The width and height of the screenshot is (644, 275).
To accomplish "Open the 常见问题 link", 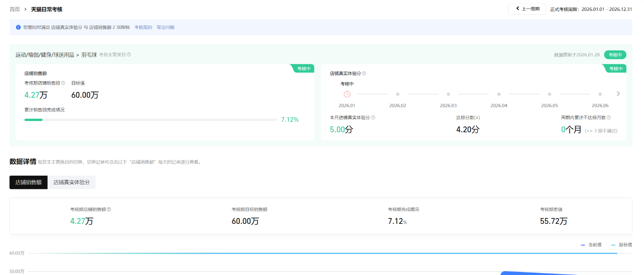I will 165,28.
